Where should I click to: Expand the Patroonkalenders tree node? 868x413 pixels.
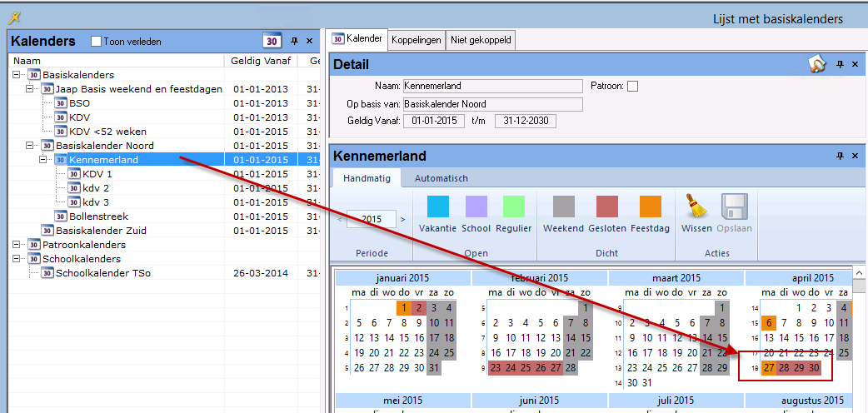pos(17,245)
